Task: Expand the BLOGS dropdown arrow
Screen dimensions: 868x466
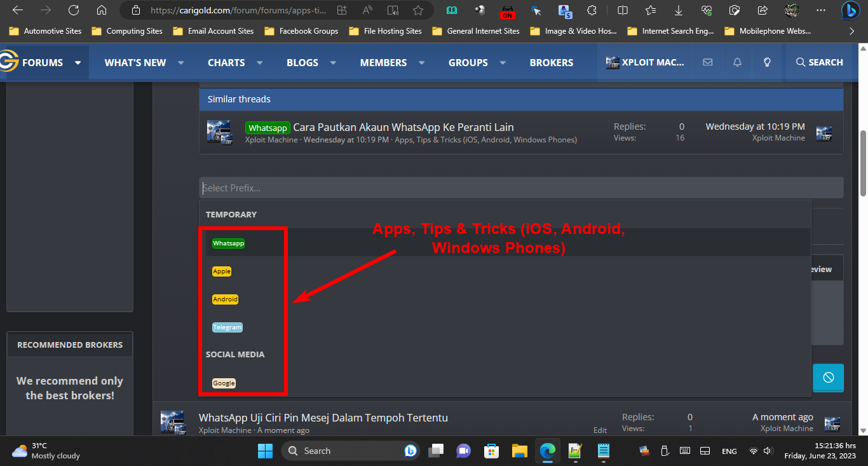Action: coord(333,62)
